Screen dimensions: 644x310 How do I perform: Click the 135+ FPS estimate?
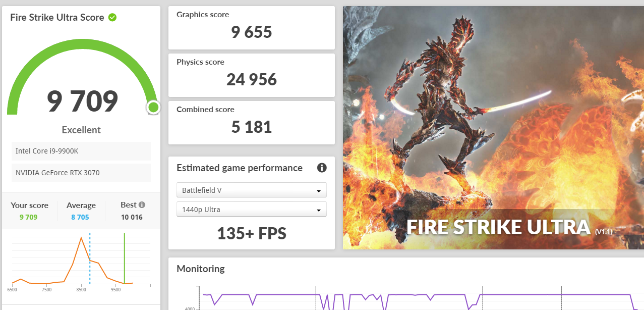tap(252, 233)
